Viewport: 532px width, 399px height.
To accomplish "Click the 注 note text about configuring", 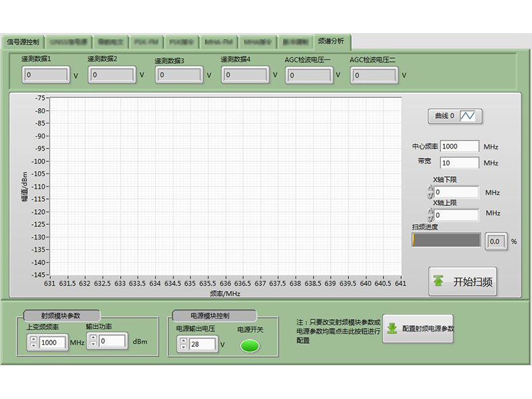I will (x=338, y=331).
